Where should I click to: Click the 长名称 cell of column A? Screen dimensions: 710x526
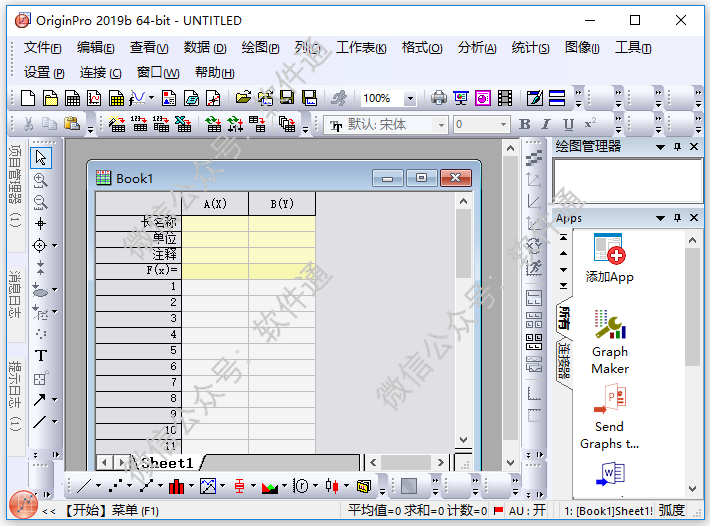tap(215, 223)
